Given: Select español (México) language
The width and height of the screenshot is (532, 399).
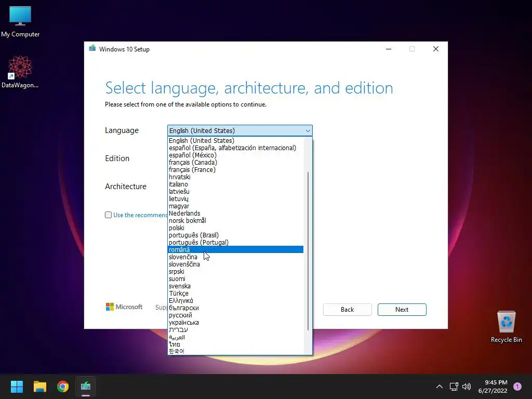Looking at the screenshot, I should pos(235,155).
